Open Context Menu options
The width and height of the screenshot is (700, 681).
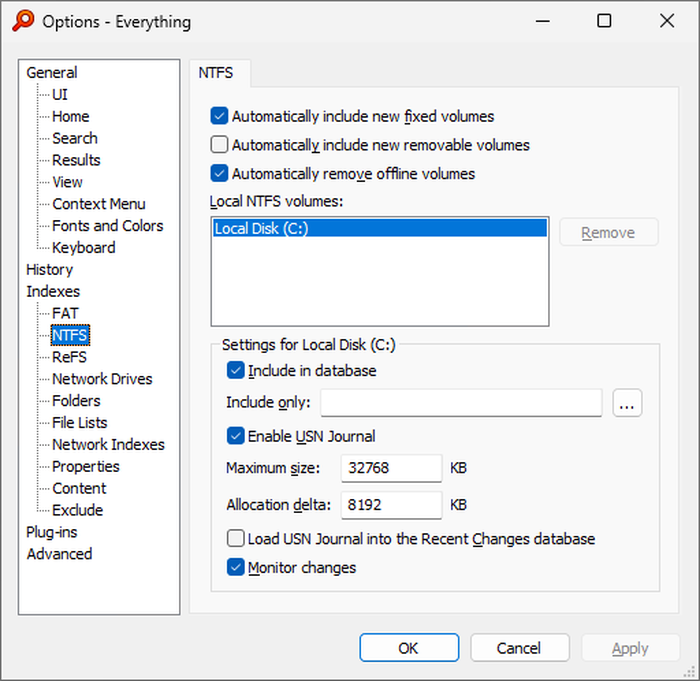click(x=99, y=204)
